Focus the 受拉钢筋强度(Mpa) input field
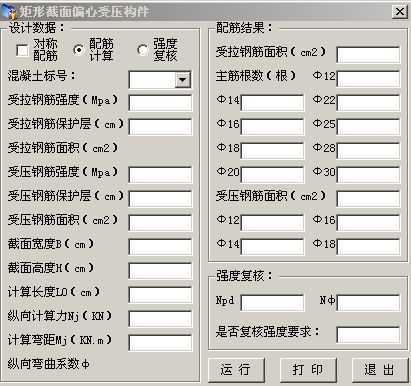 click(x=160, y=103)
